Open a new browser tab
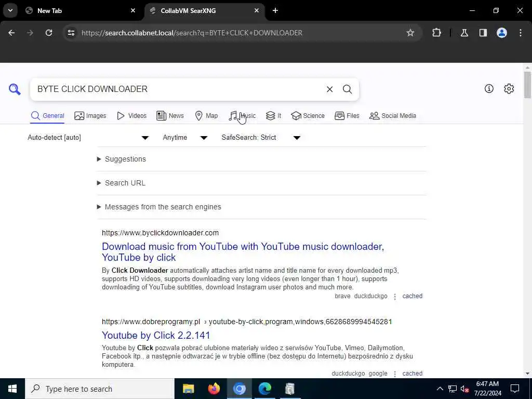 tap(275, 10)
